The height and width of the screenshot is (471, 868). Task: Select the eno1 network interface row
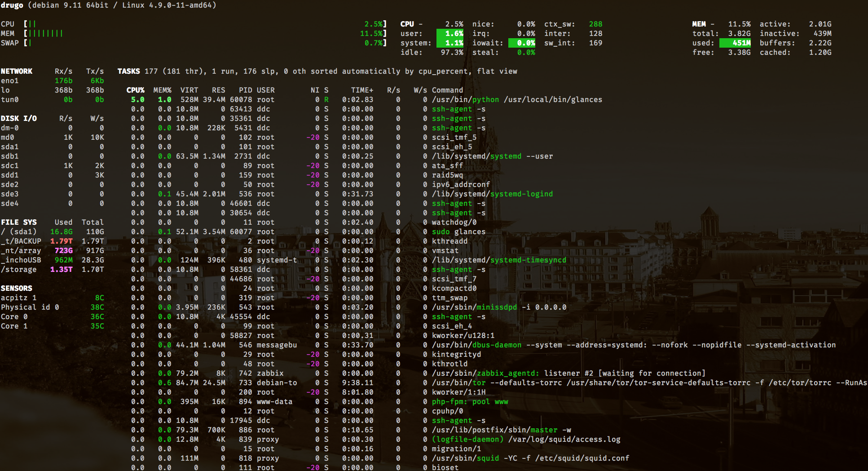pos(52,80)
